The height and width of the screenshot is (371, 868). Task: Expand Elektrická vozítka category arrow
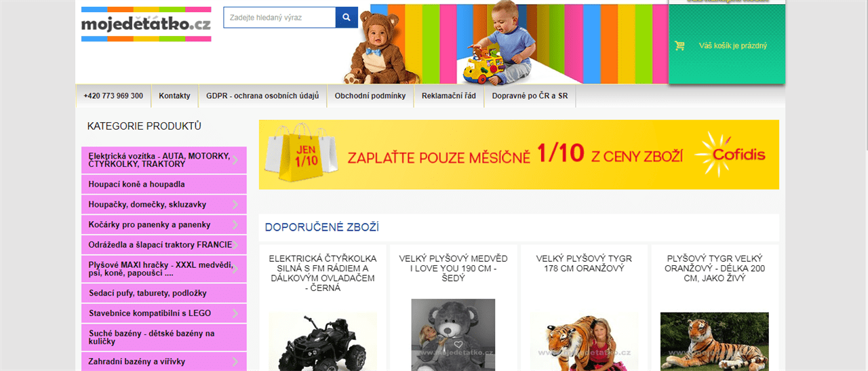pyautogui.click(x=235, y=160)
